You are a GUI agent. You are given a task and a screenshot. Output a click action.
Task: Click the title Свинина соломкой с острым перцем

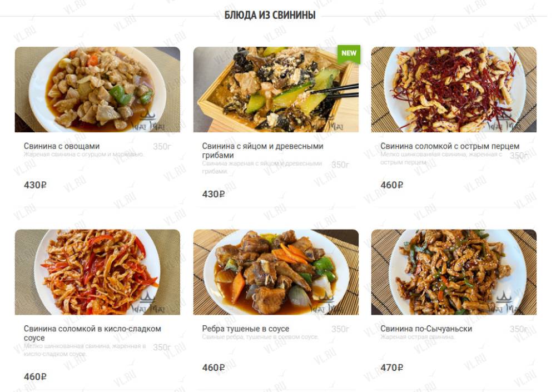coord(450,146)
